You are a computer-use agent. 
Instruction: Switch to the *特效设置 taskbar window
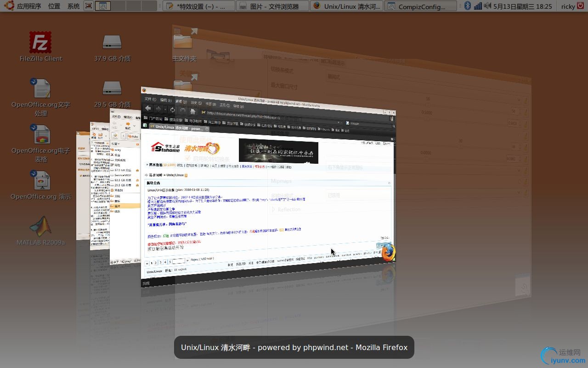point(198,6)
